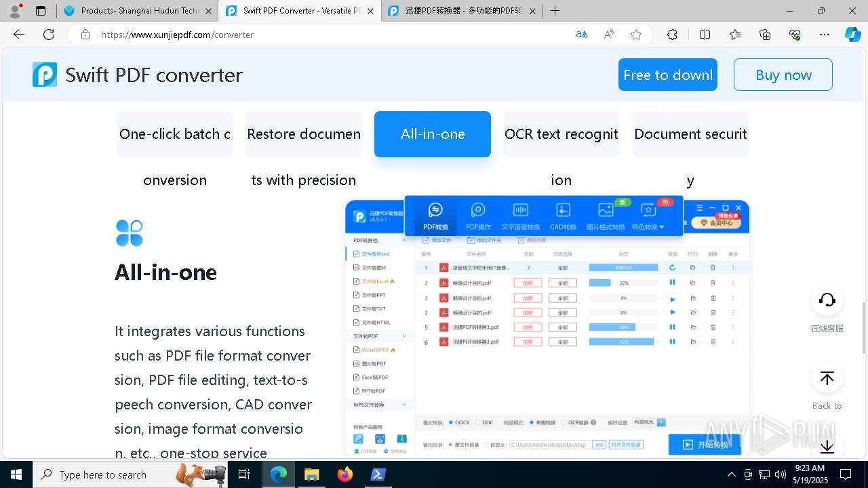The height and width of the screenshot is (488, 868).
Task: Go back to the previous page
Action: click(19, 35)
